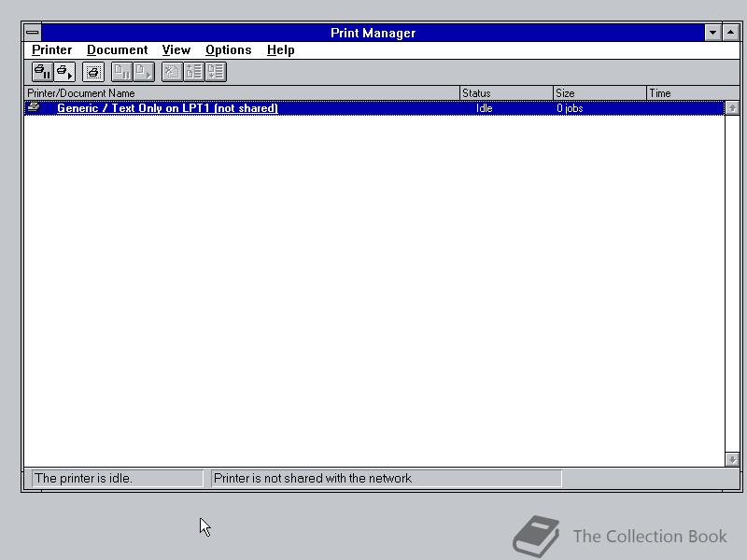Click the printer icon beside Generic / Text Only

tap(34, 107)
